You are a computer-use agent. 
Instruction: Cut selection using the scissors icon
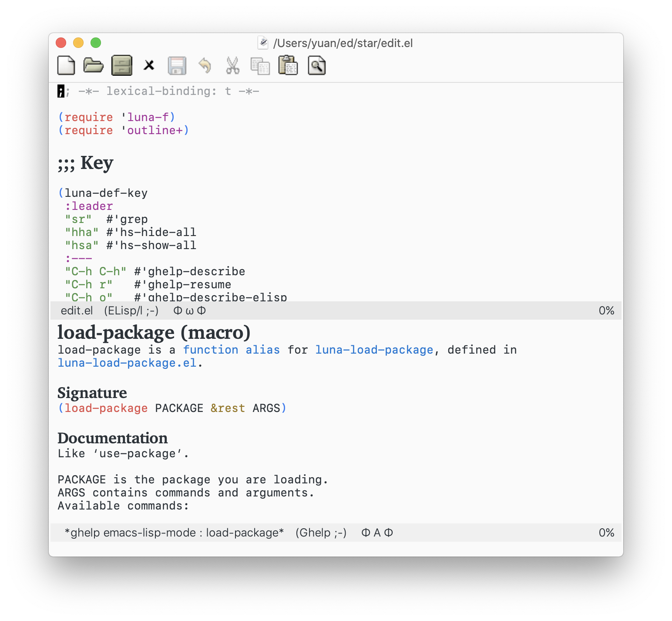(233, 66)
